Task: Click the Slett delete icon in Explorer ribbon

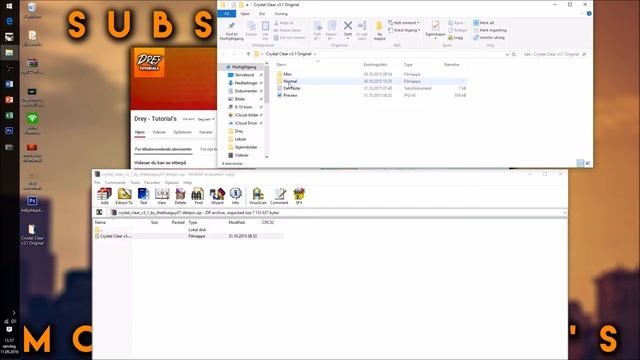Action: 348,29
